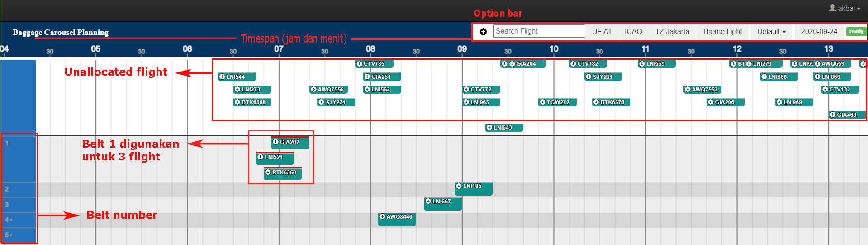Click the 2020-09-24 date selector
Screen dimensions: 868x245
click(819, 31)
